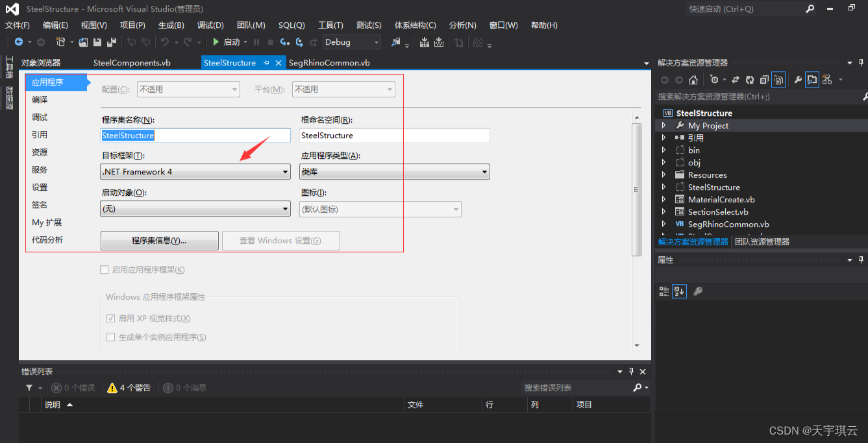Click the Save toolbar icon
The image size is (868, 443).
point(97,42)
